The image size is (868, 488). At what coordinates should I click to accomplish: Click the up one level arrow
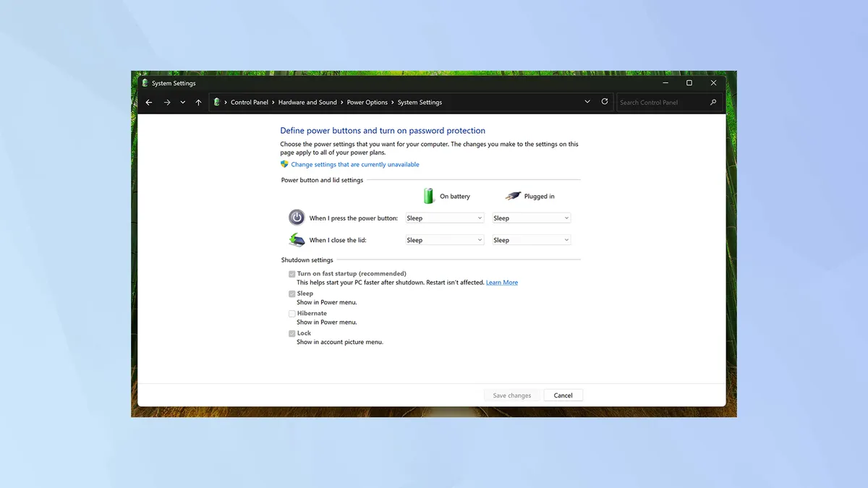(x=198, y=102)
